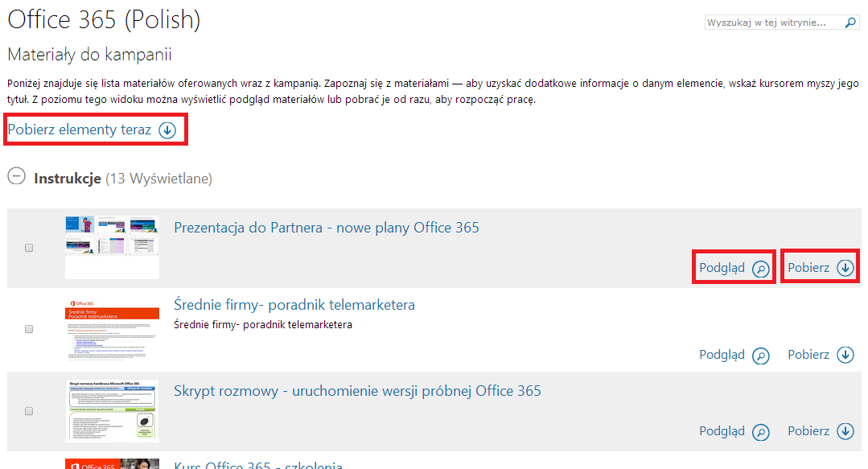Collapse the Instrukcje section
Image resolution: width=868 pixels, height=469 pixels.
tap(17, 177)
